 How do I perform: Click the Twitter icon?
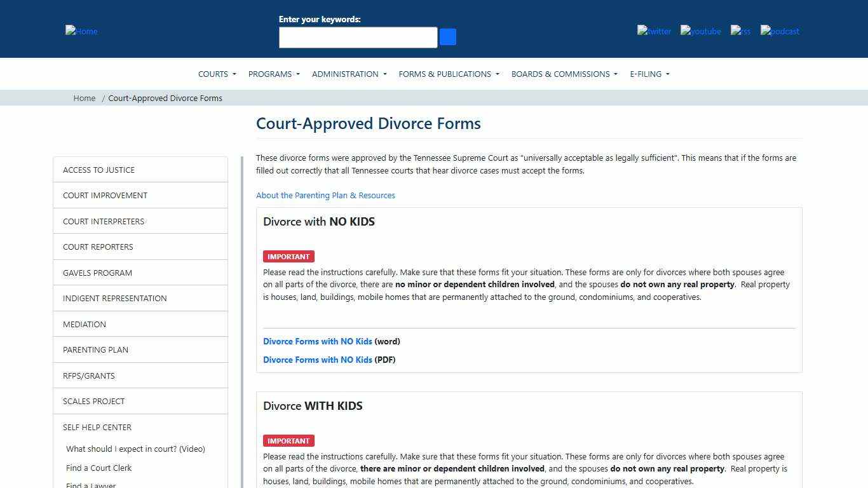[x=654, y=31]
